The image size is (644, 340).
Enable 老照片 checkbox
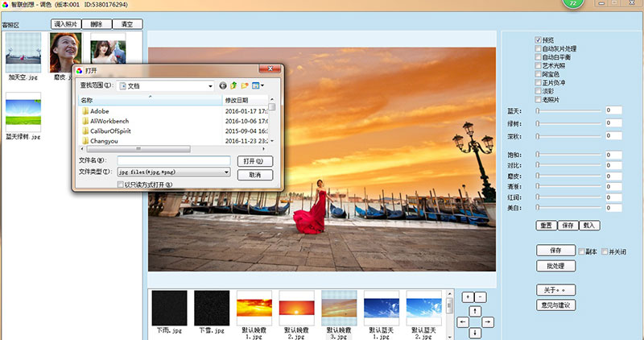tap(538, 99)
